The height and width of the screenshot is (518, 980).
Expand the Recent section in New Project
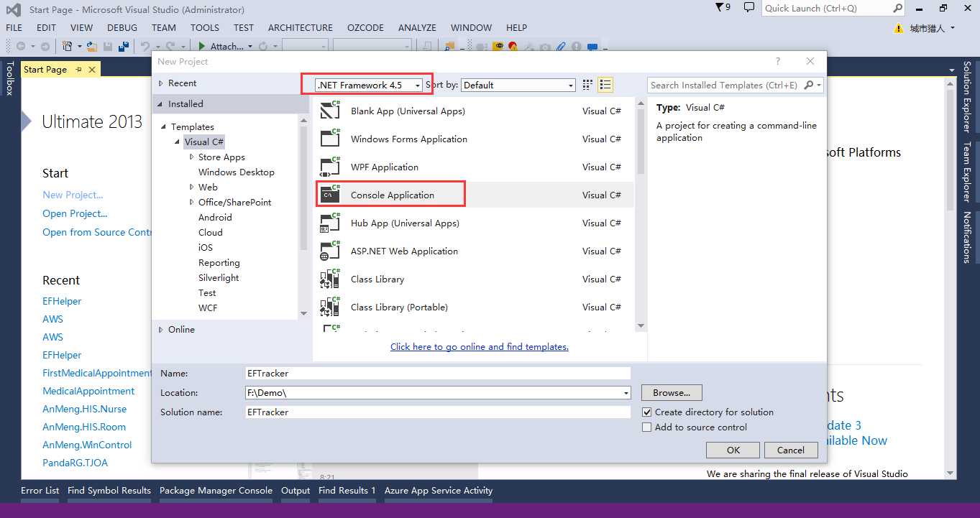coord(160,83)
